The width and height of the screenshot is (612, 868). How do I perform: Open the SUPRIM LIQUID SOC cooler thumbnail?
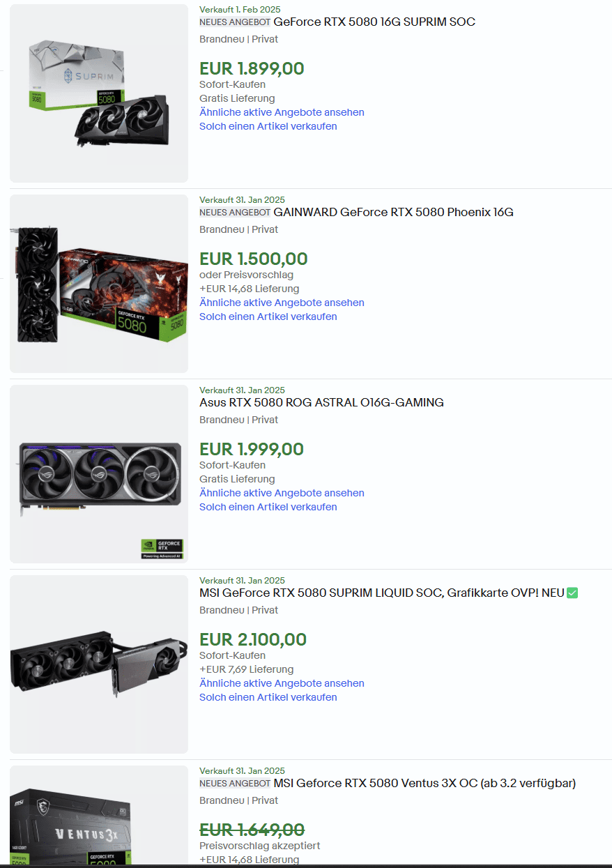pyautogui.click(x=99, y=664)
